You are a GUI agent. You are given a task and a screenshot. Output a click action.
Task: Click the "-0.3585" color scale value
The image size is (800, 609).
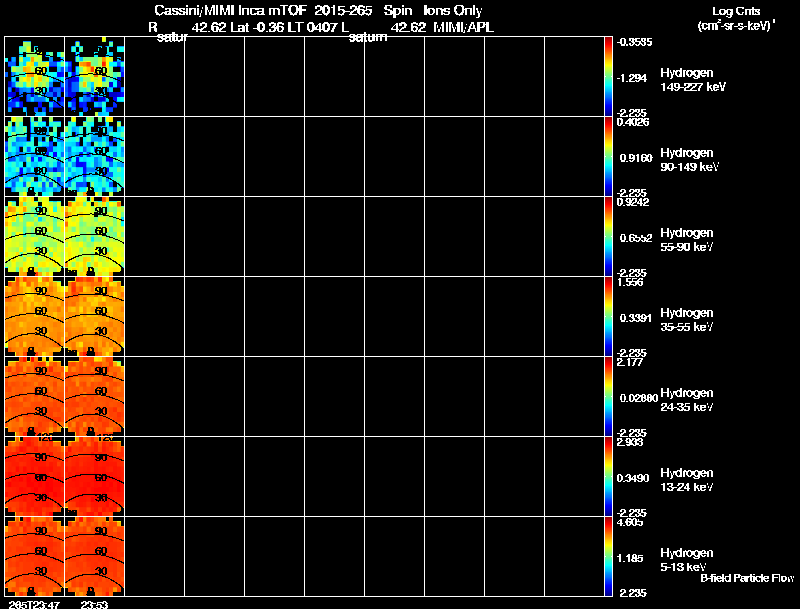634,42
